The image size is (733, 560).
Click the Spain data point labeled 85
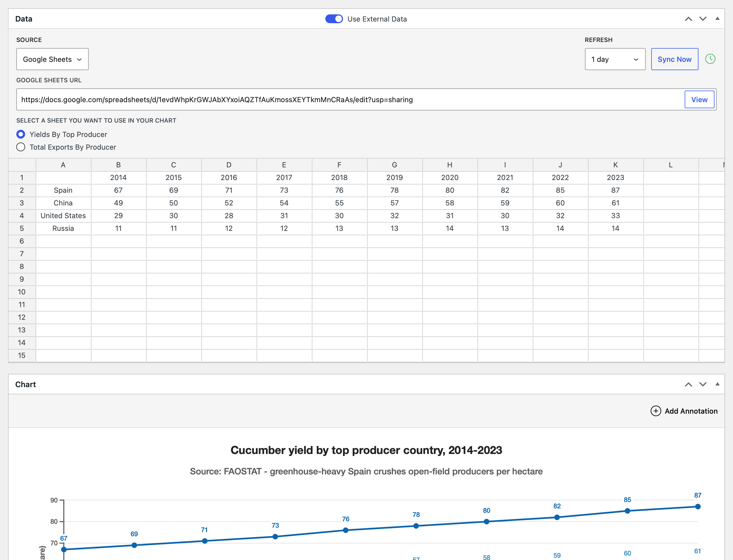click(627, 511)
